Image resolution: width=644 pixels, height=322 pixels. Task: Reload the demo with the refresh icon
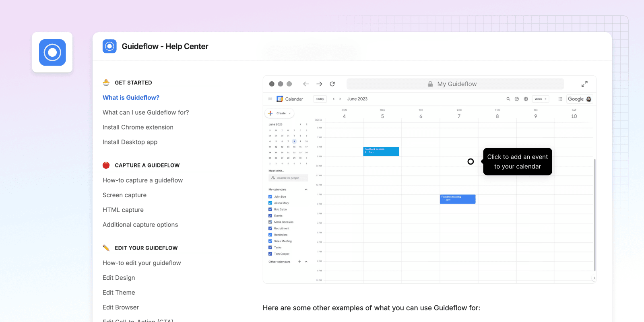click(x=332, y=84)
